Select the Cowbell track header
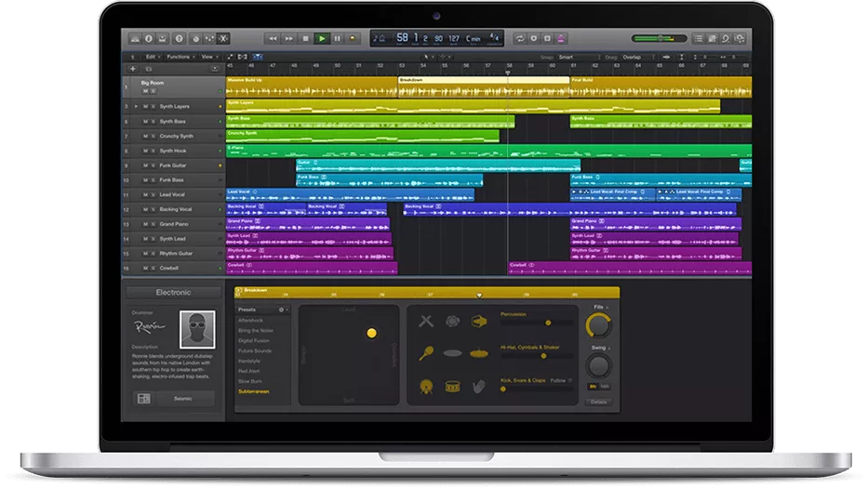 [173, 269]
